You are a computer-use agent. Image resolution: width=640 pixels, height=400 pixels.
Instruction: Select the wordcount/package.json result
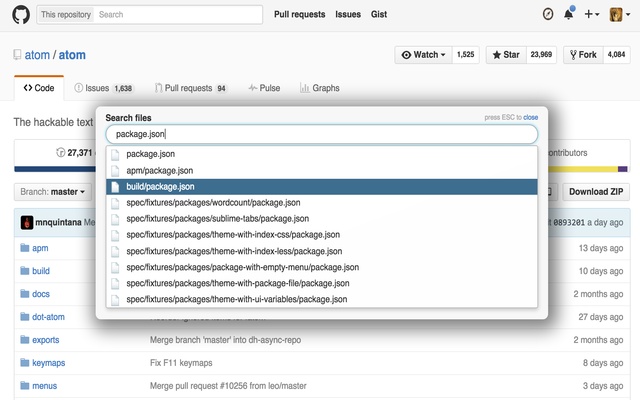tap(322, 203)
